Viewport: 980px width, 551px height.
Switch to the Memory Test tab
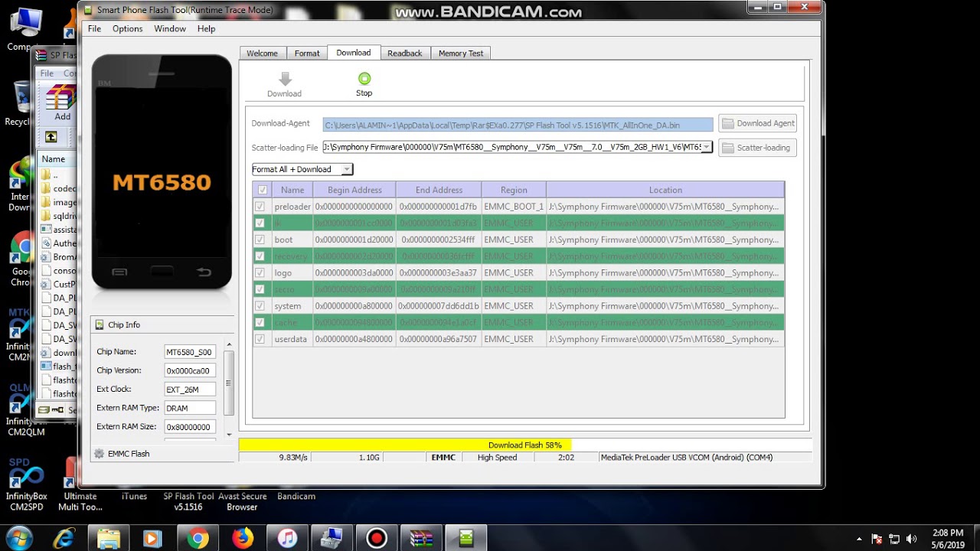pos(461,54)
